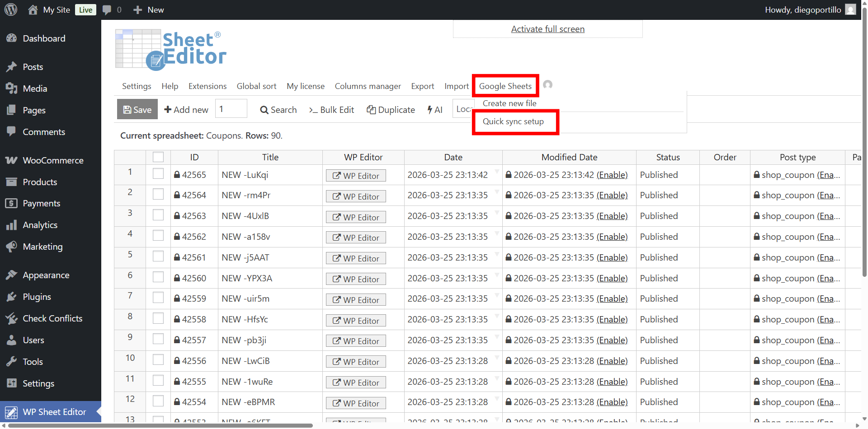Choose Quick sync setup menu item

513,121
